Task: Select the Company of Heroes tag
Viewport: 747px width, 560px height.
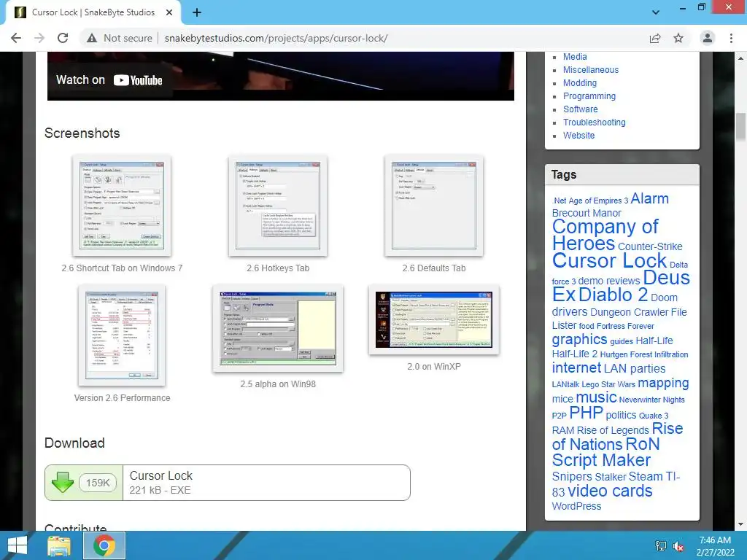Action: [605, 235]
